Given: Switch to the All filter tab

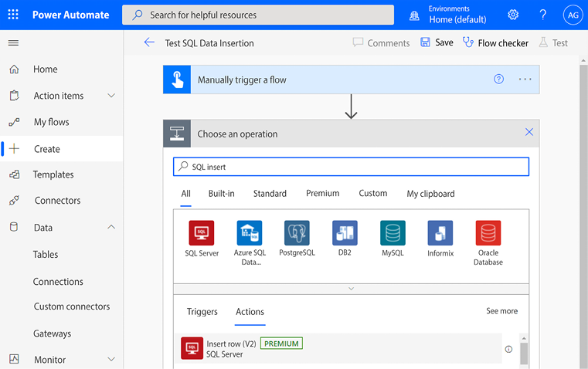Looking at the screenshot, I should pos(186,194).
